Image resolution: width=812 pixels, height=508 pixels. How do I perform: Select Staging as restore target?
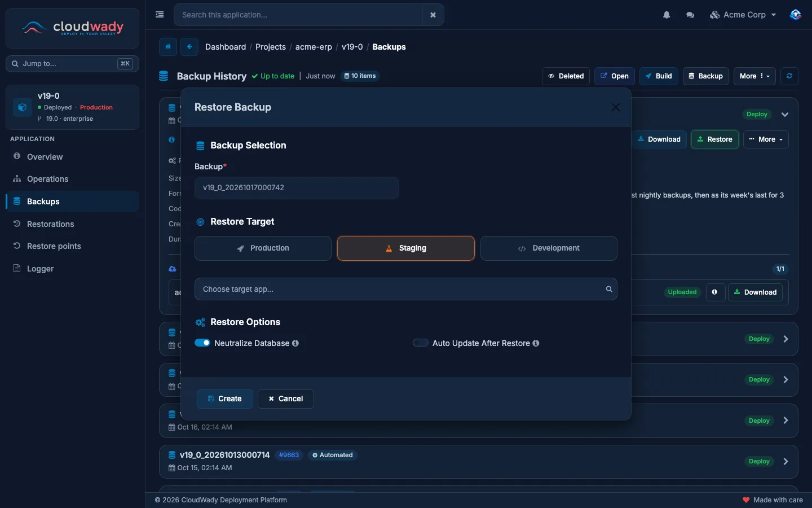[406, 248]
